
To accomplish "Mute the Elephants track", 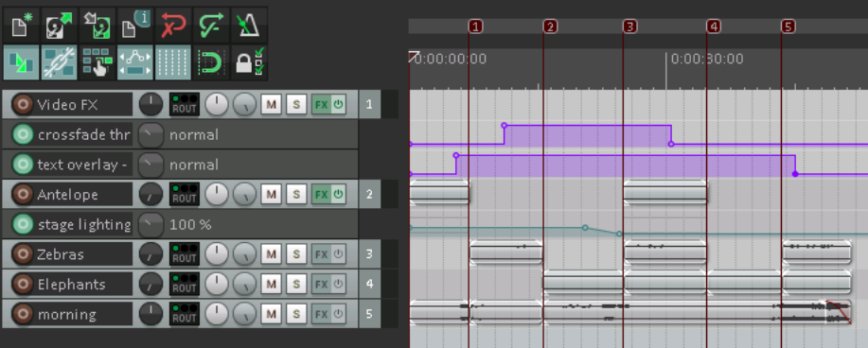I will (271, 285).
